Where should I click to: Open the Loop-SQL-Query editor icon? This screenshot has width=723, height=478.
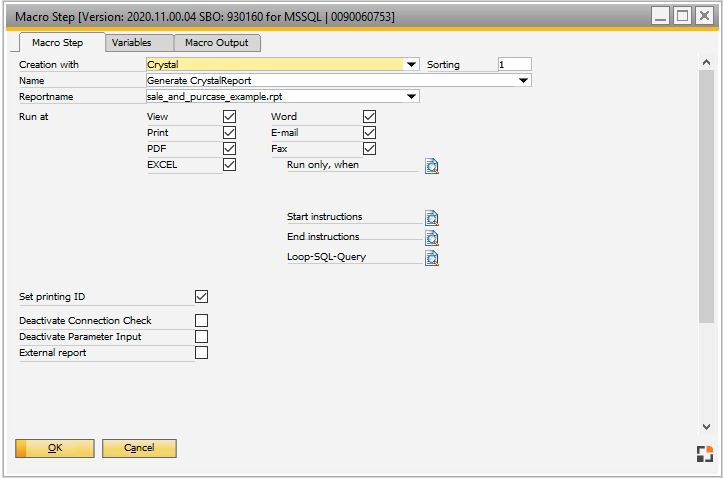(431, 258)
